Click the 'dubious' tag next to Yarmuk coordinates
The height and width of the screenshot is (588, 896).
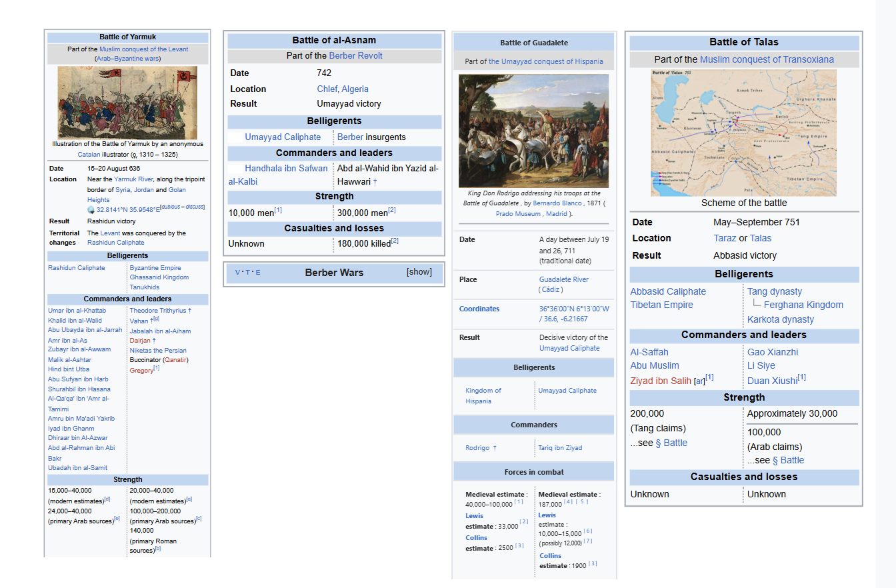[x=171, y=207]
